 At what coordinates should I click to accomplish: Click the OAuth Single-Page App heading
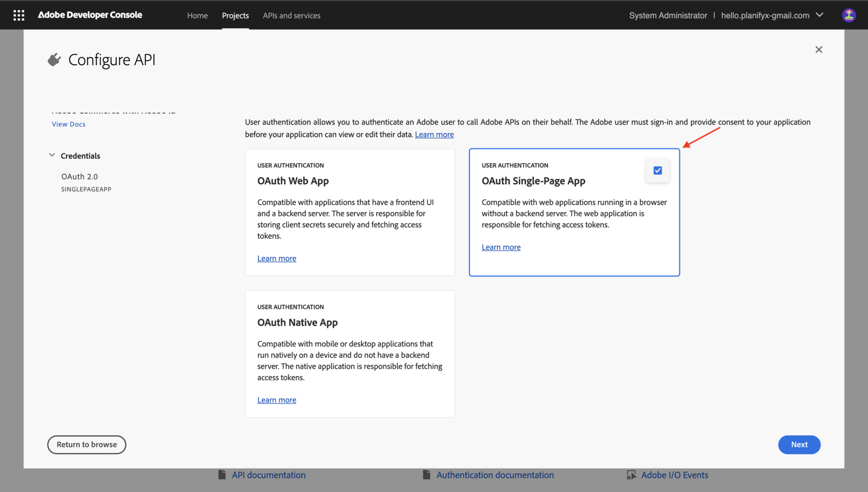533,181
